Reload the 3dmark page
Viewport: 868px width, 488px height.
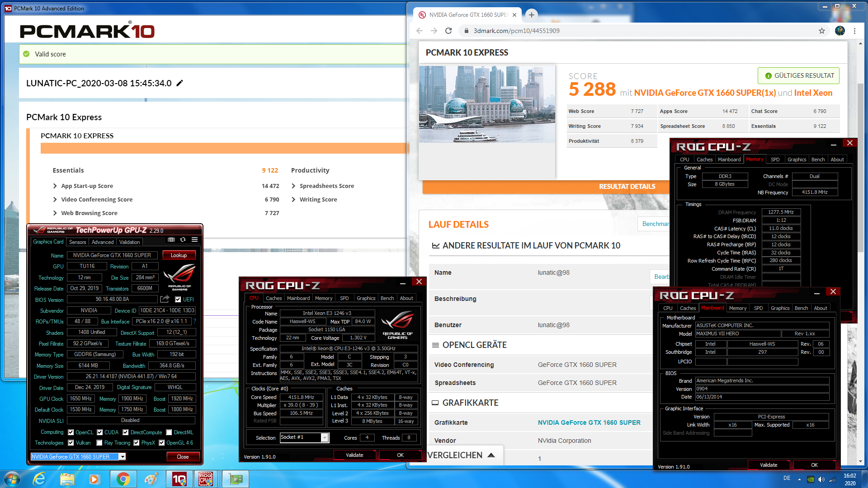pos(448,31)
